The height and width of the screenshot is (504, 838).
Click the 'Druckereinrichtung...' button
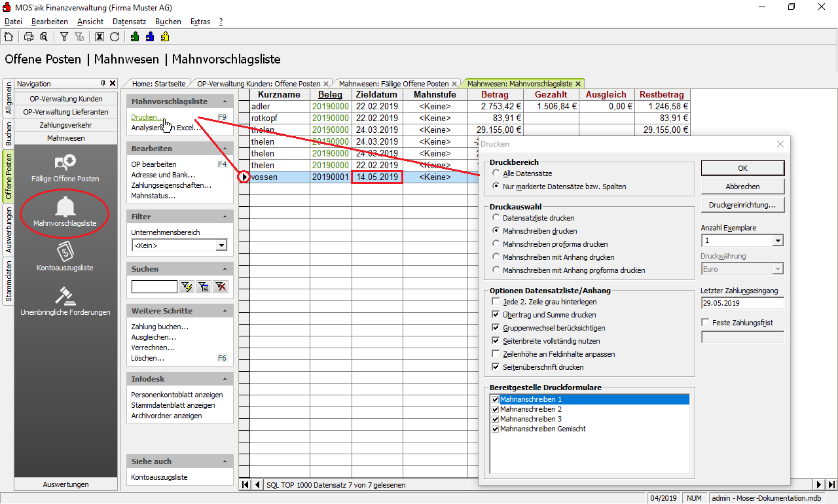742,205
